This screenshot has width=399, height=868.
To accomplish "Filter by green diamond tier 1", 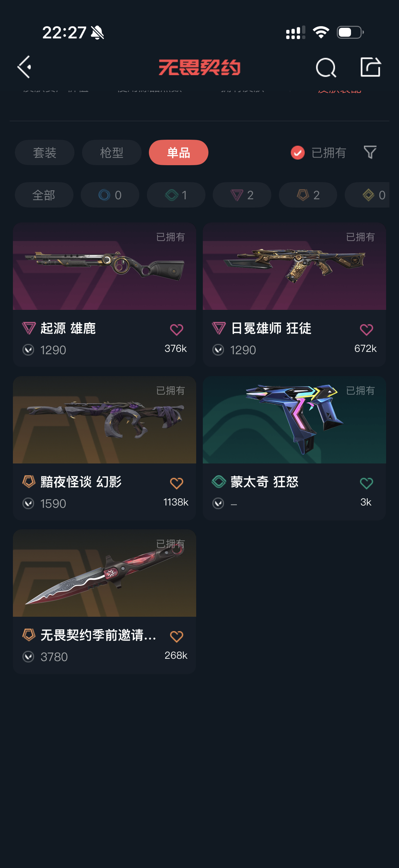I will click(176, 195).
